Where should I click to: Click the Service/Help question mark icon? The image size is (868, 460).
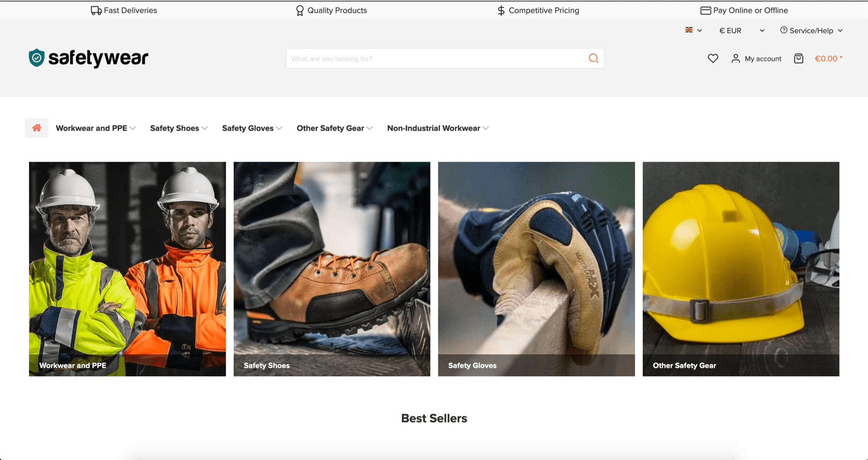[x=783, y=30]
